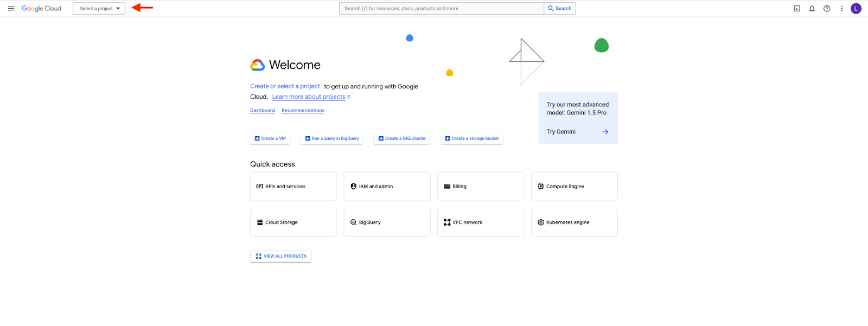This screenshot has height=326, width=868.
Task: Open the three-dot settings menu
Action: (x=842, y=9)
